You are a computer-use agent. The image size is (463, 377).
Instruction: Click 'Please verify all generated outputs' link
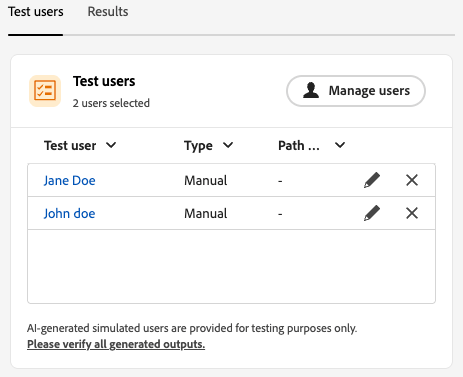pyautogui.click(x=116, y=344)
